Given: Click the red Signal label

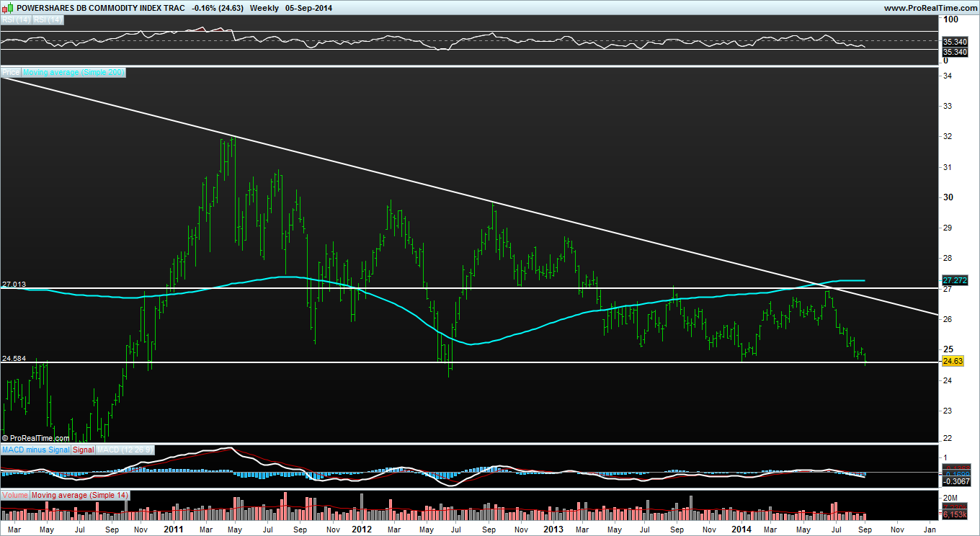Looking at the screenshot, I should pos(84,450).
